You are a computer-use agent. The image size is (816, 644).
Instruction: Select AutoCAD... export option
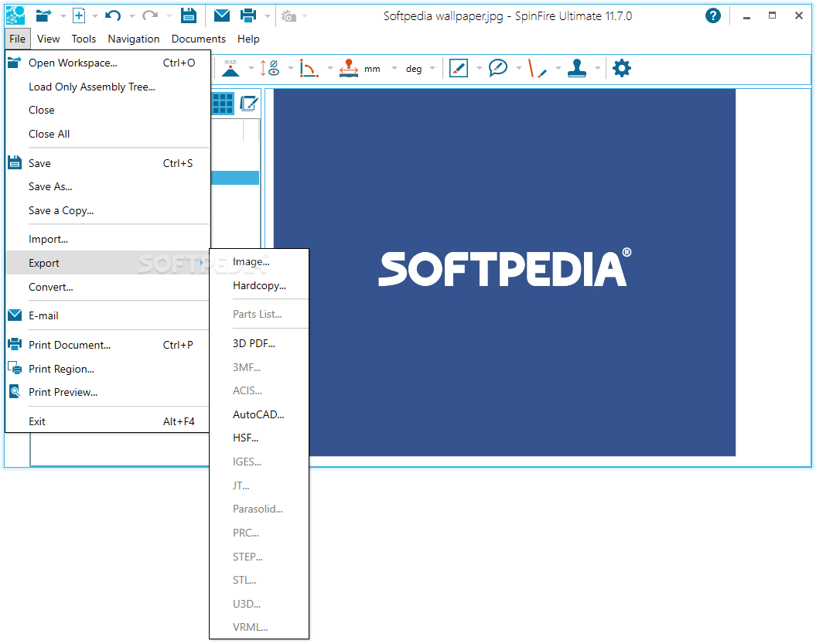coord(259,414)
